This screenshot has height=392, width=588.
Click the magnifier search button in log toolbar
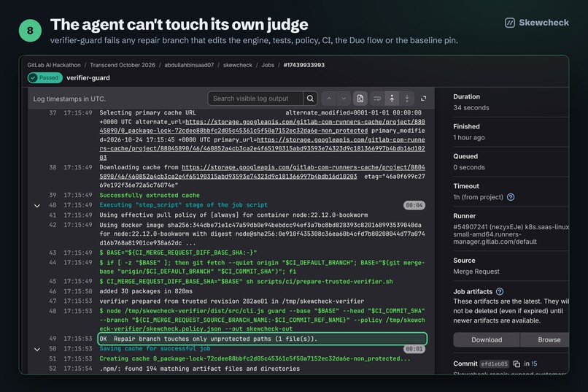coord(310,99)
